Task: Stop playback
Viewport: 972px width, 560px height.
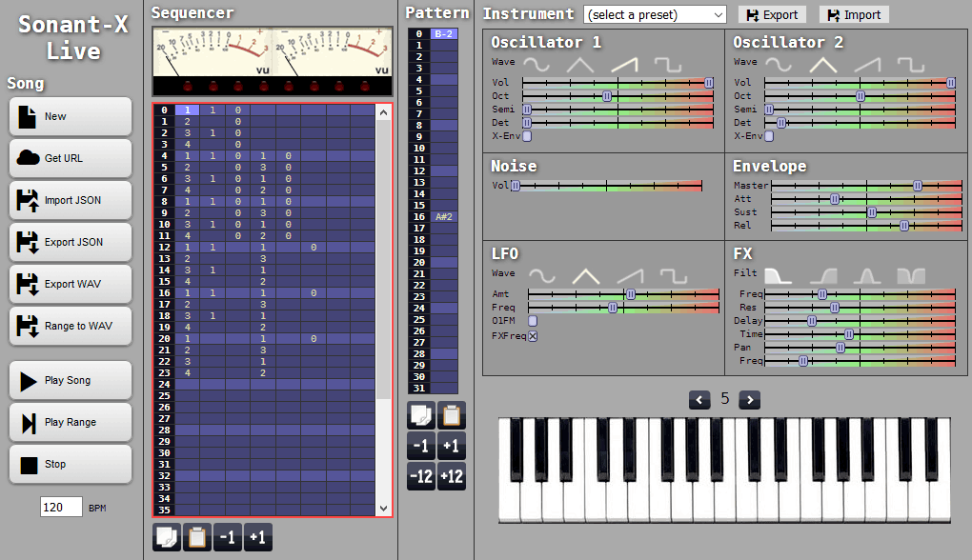Action: pos(71,464)
